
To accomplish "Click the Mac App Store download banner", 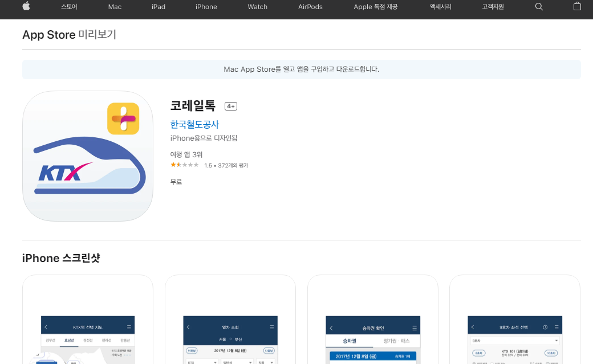I will (302, 69).
